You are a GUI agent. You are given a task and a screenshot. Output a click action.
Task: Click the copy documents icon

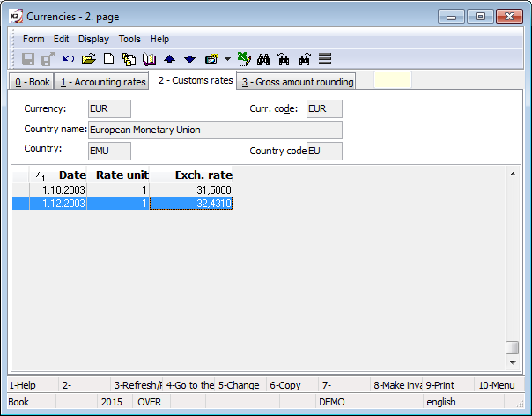click(x=129, y=59)
